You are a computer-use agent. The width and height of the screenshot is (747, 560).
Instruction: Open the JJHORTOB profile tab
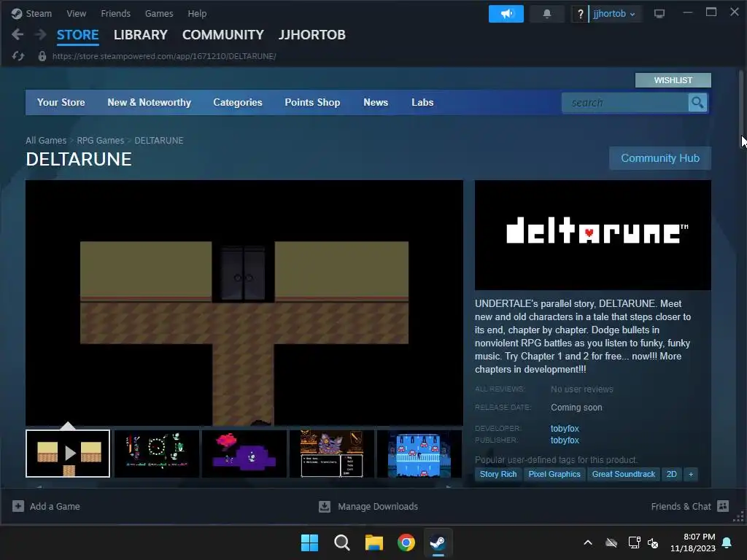312,35
